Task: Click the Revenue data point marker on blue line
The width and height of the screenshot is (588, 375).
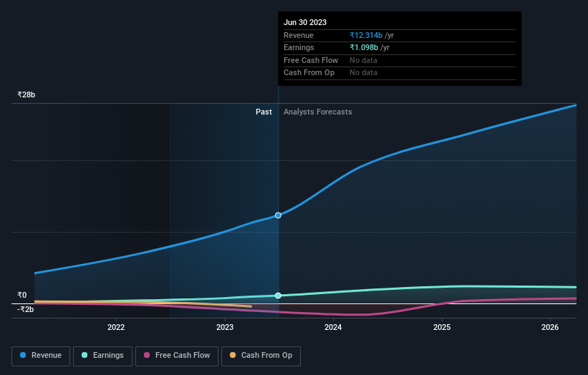Action: tap(278, 215)
